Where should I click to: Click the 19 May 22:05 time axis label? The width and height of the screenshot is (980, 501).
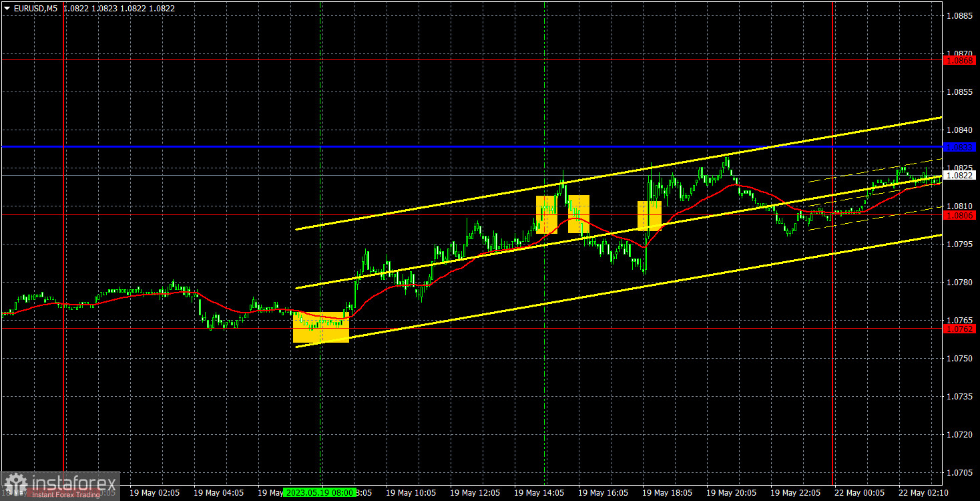[x=794, y=492]
